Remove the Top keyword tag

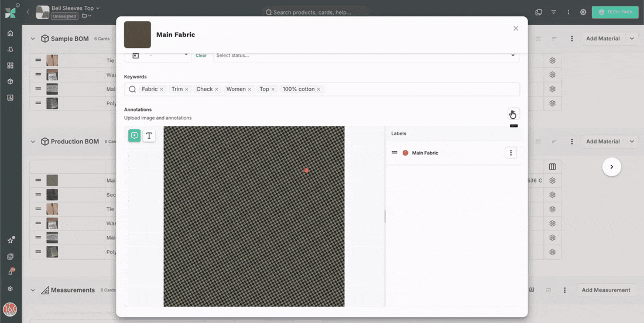coord(273,89)
